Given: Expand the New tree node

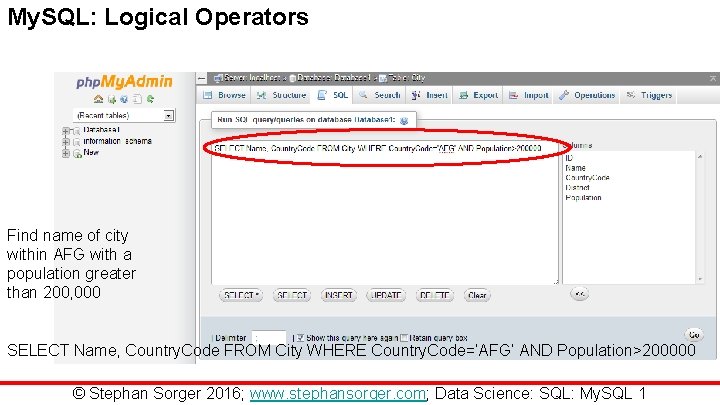Looking at the screenshot, I should coord(66,153).
